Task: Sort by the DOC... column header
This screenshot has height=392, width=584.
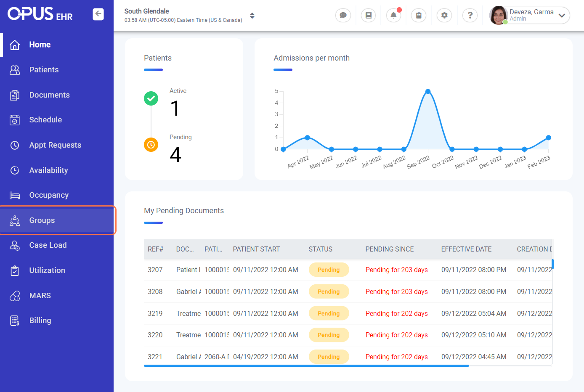Action: click(185, 249)
